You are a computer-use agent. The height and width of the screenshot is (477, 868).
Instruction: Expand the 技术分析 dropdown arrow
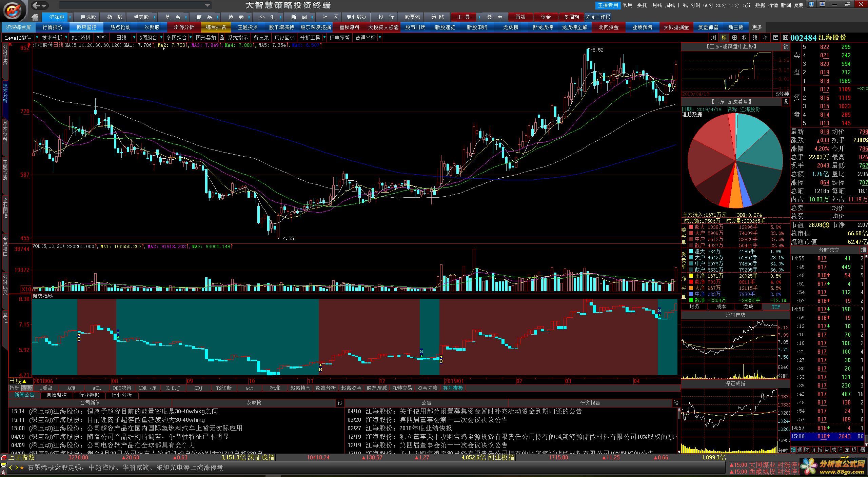[65, 38]
